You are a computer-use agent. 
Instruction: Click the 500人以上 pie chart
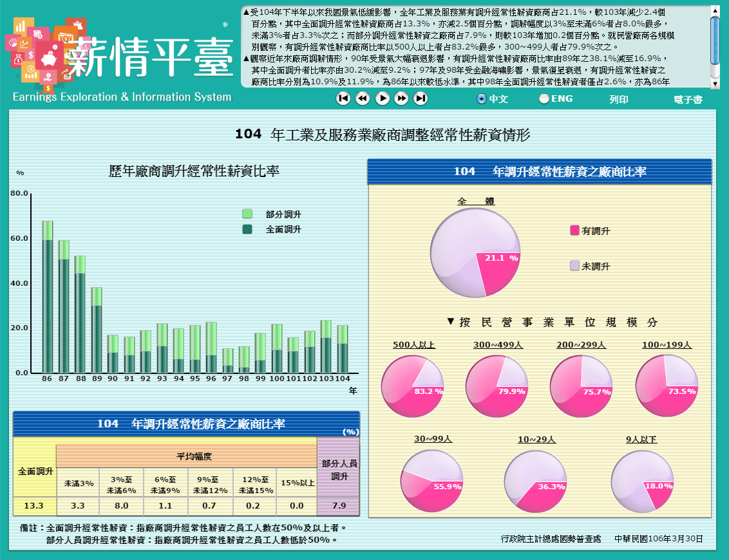(412, 385)
